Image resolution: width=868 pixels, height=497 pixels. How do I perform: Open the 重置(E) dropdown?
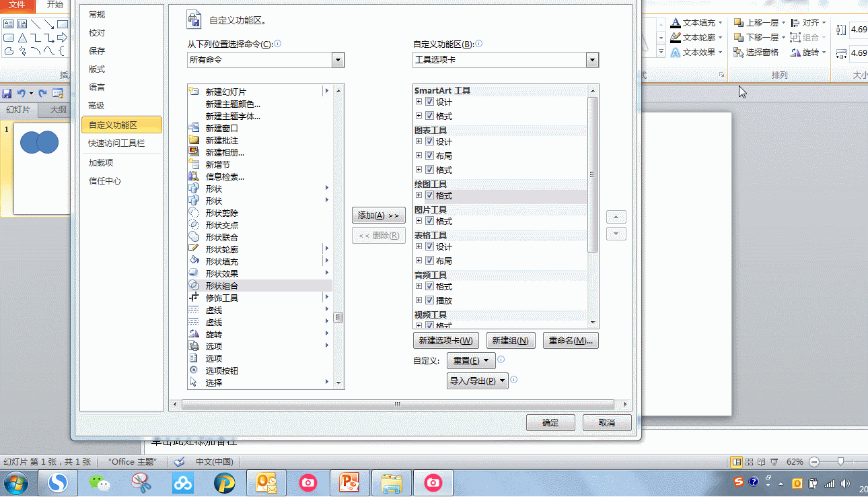coord(471,361)
